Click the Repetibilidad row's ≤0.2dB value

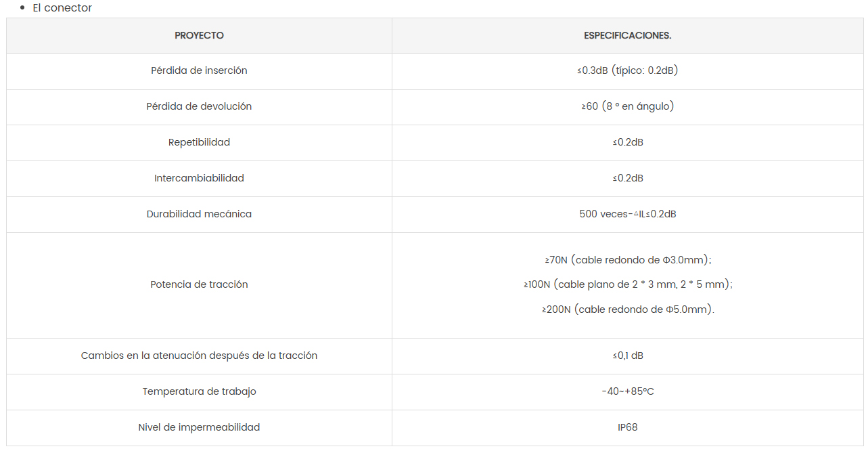point(628,142)
